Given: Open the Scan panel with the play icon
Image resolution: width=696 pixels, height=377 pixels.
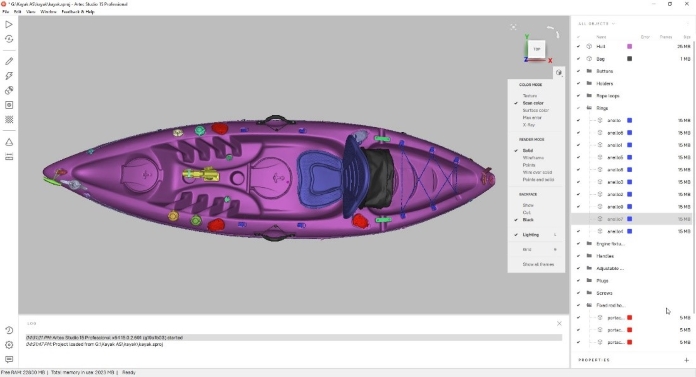Looking at the screenshot, I should pos(9,25).
